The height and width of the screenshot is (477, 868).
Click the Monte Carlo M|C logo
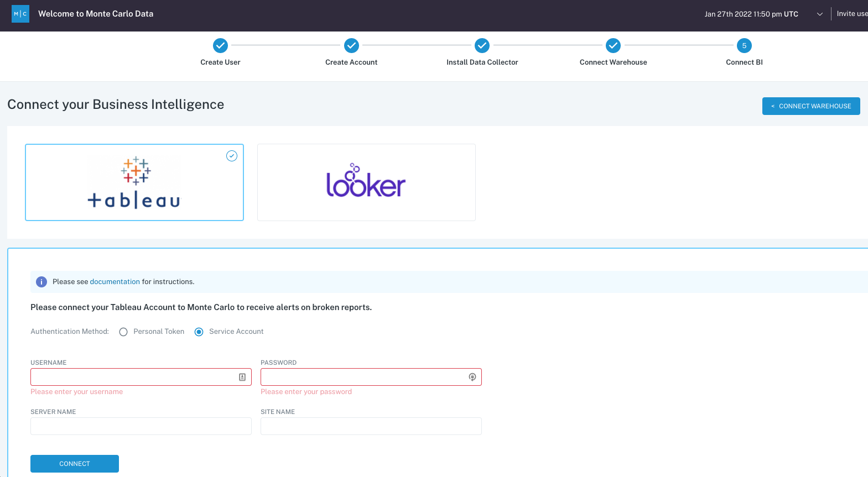[x=20, y=14]
